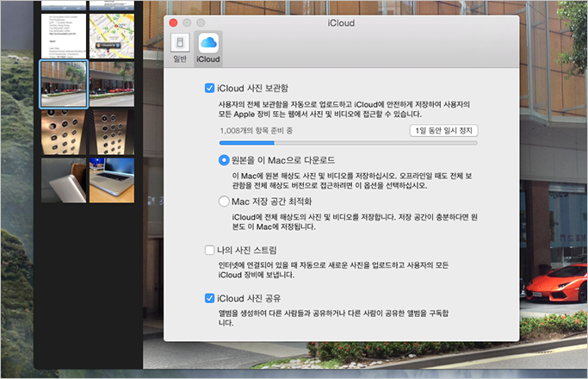Screen dimensions: 588x379
Task: Choose Mac 저장 공간 최적화 radio button
Action: (x=224, y=202)
